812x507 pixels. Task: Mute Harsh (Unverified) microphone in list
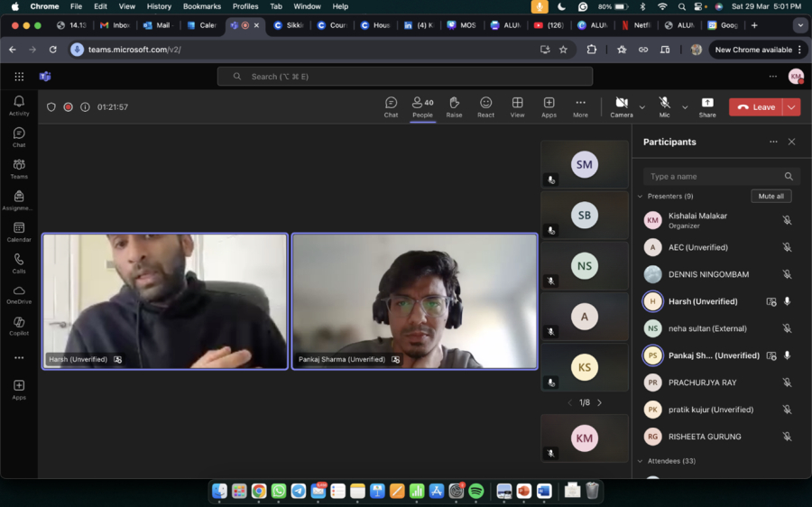[787, 301]
